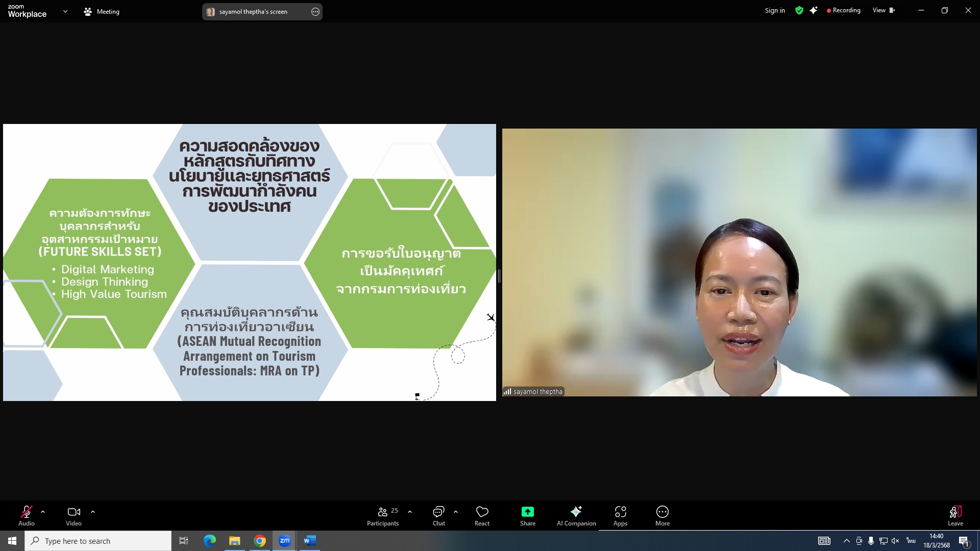The width and height of the screenshot is (980, 551).
Task: Open AI Companion panel
Action: point(576,515)
